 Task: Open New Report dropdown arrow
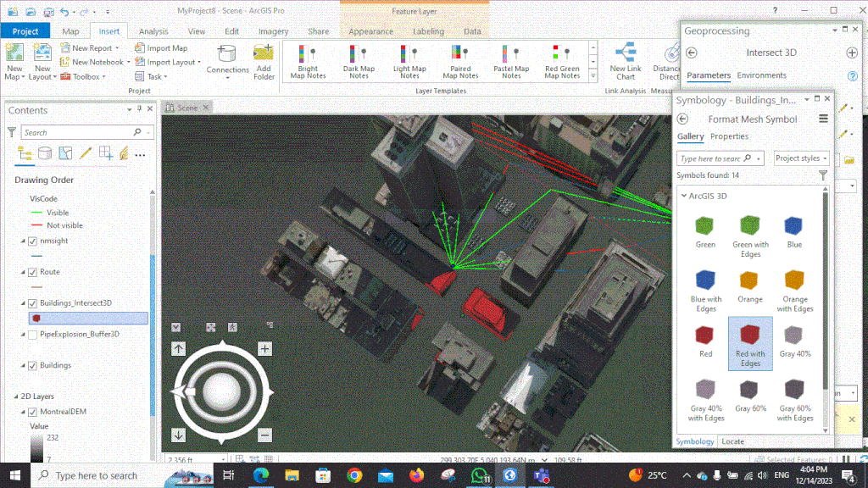(117, 48)
